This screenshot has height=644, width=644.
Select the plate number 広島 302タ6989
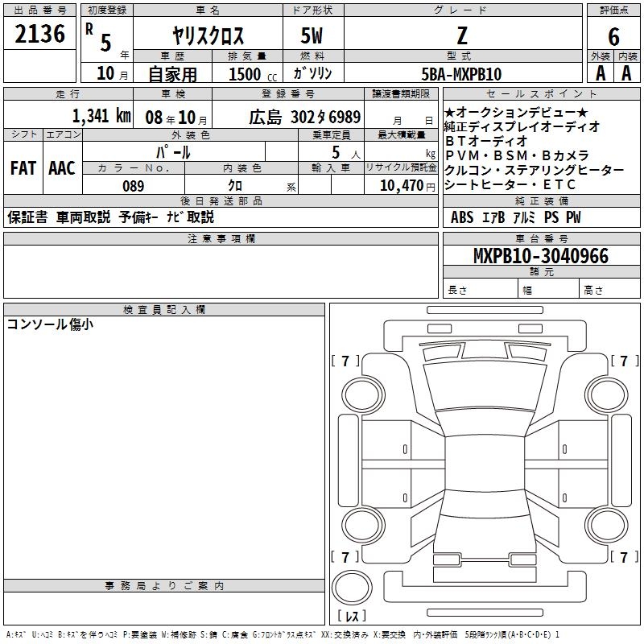click(x=304, y=117)
